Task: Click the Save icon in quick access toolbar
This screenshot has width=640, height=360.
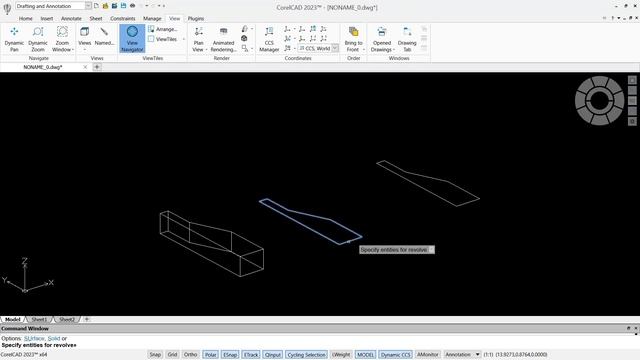Action: pyautogui.click(x=123, y=6)
